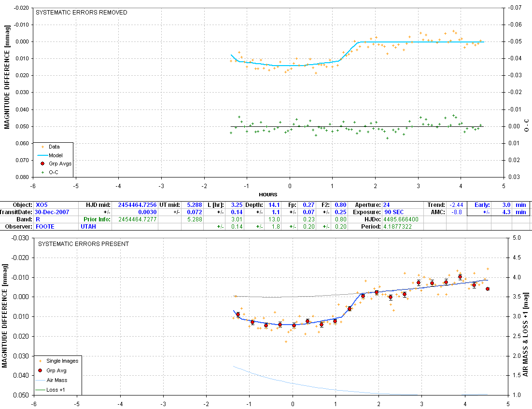Select the exposure value "90 SEC"
The height and width of the screenshot is (409, 532).
point(394,212)
